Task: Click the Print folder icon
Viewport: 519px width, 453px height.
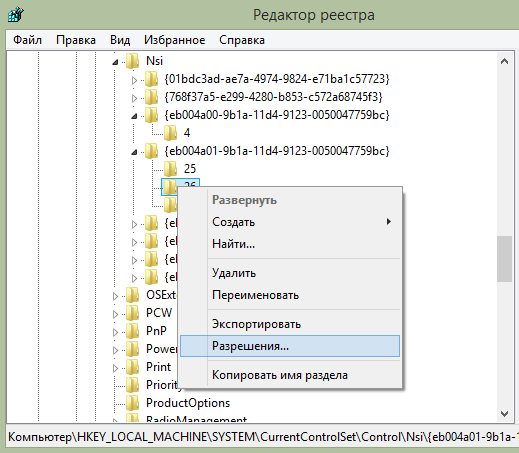Action: tap(132, 367)
